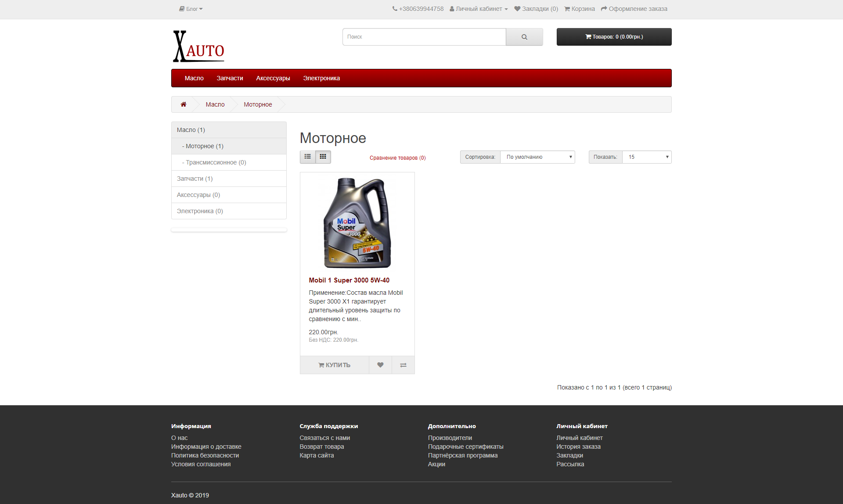
Task: Open the Сортировка sort dropdown
Action: 537,157
